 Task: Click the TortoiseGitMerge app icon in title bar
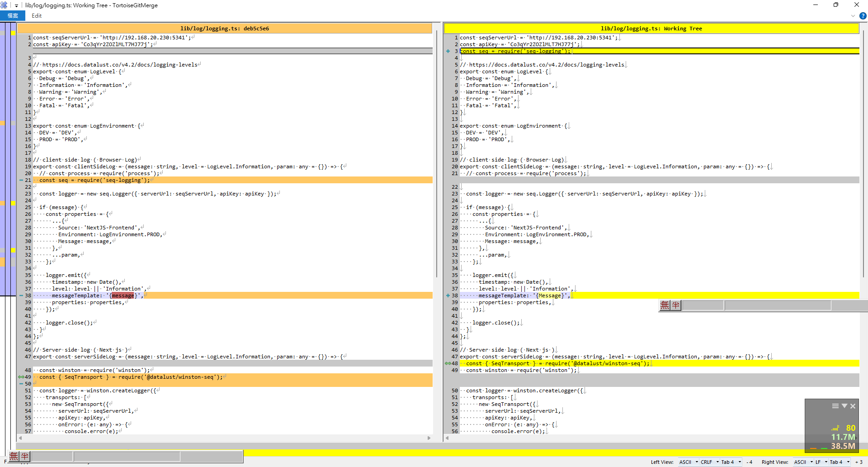[4, 5]
